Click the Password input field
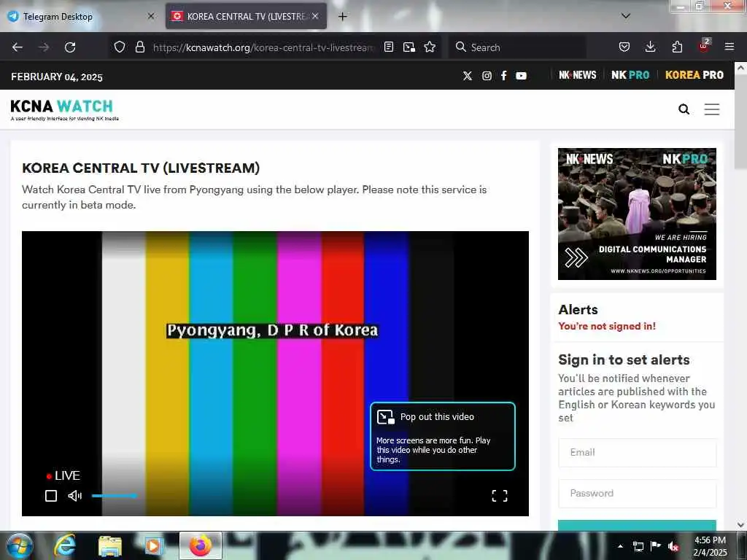This screenshot has height=560, width=747. (x=637, y=494)
